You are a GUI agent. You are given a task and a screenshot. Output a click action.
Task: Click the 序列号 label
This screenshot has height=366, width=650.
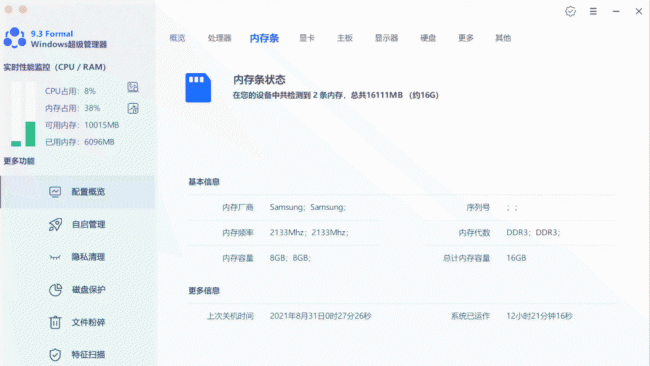point(478,207)
